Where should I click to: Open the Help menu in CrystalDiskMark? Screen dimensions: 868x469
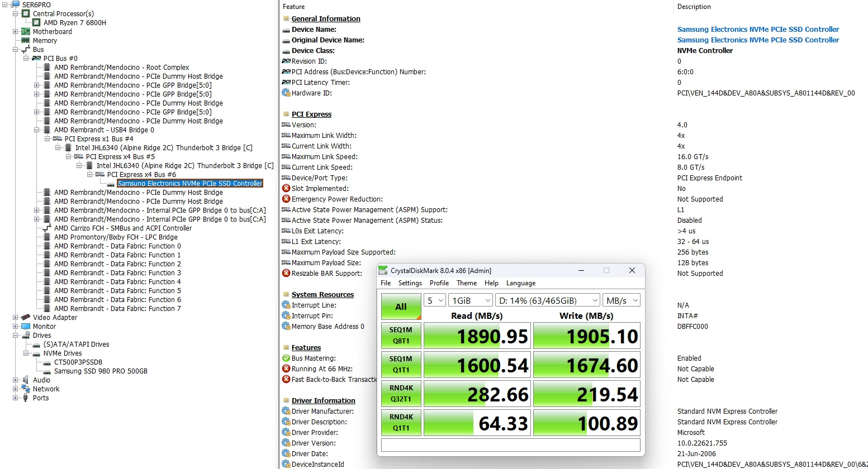(491, 283)
